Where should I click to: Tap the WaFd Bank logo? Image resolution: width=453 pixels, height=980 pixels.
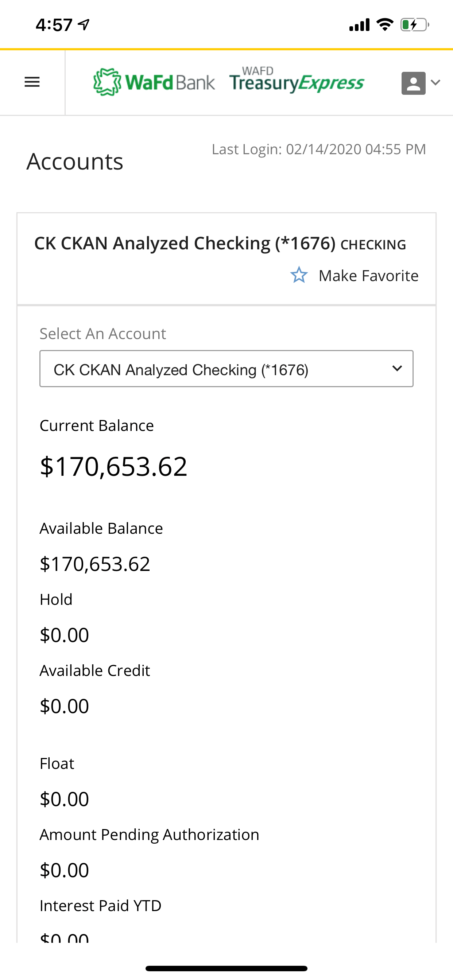coord(154,82)
